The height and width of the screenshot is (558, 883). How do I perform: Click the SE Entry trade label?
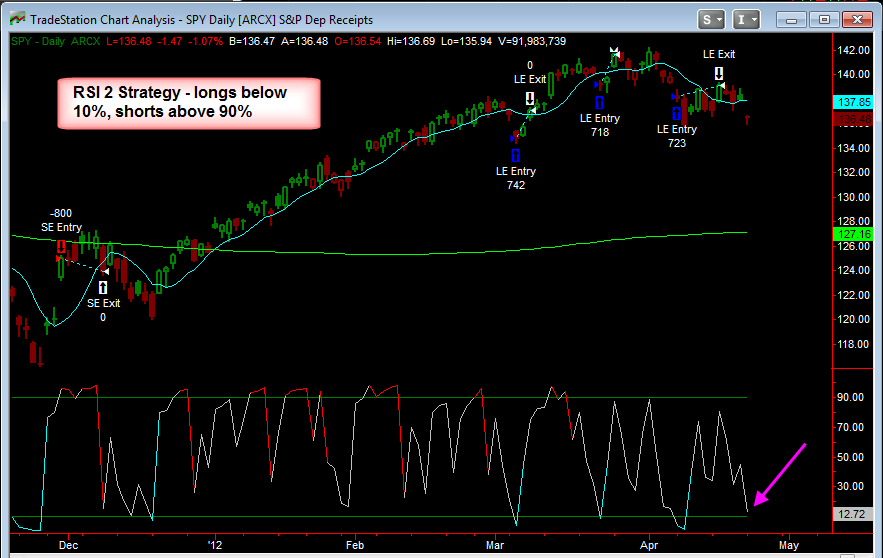[61, 227]
